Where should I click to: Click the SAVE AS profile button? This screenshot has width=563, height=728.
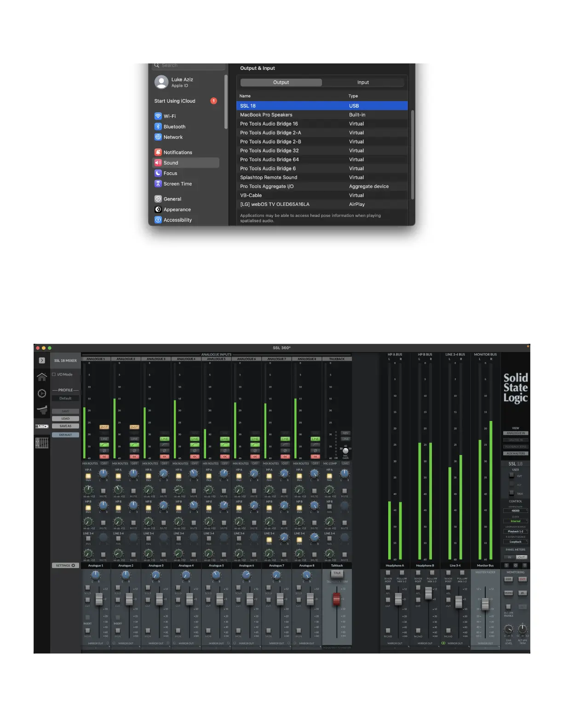point(65,427)
